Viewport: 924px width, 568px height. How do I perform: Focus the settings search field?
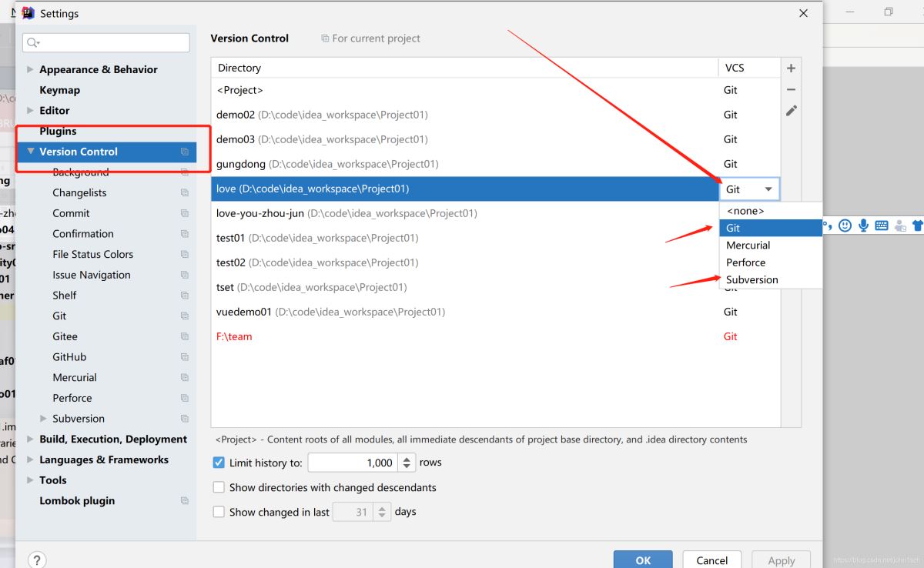106,42
